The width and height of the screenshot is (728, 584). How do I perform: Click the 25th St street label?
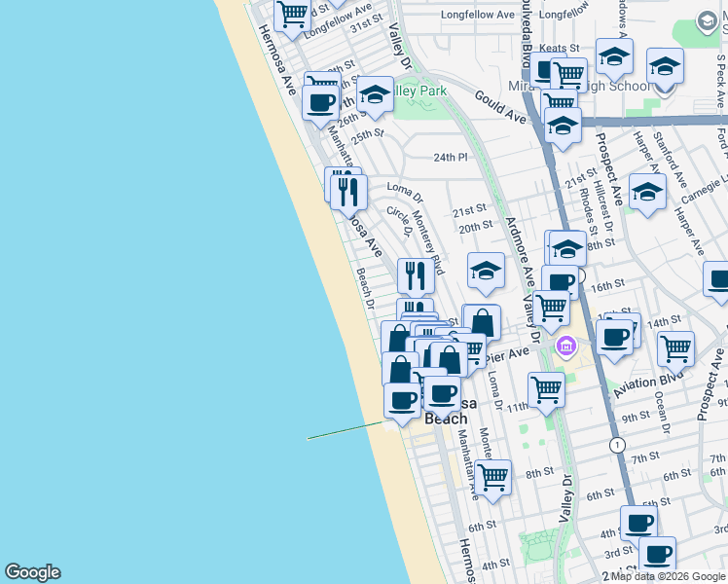tap(368, 136)
